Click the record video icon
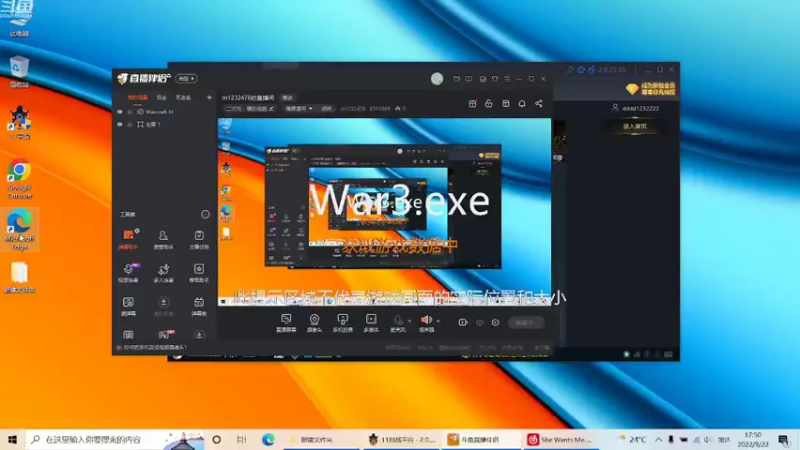800x450 pixels. point(463,322)
